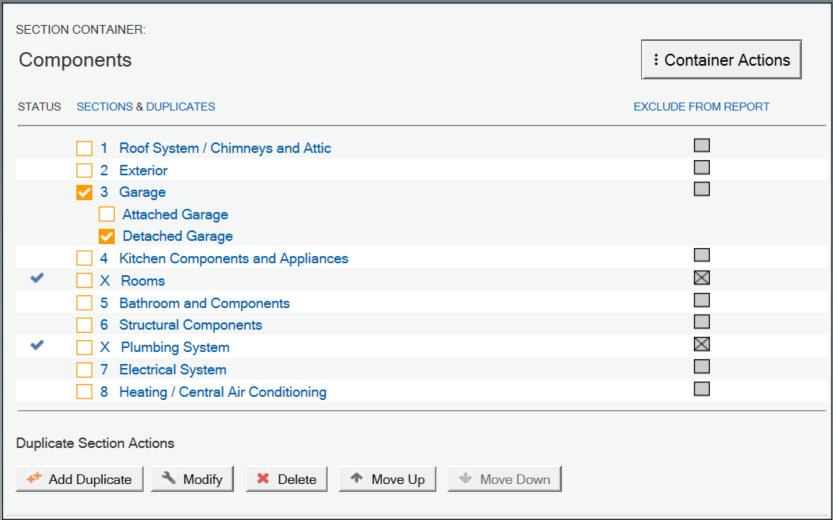Open the Plumbing System link
833x520 pixels.
coord(175,347)
